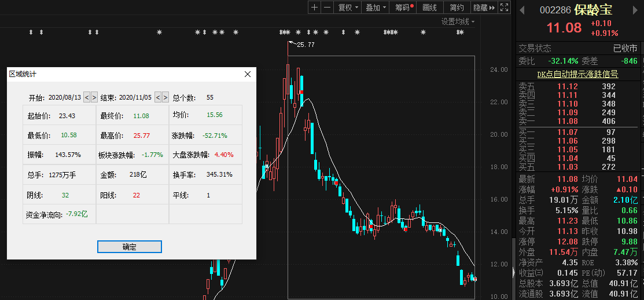Go to next stock with right arrow

click(x=637, y=10)
